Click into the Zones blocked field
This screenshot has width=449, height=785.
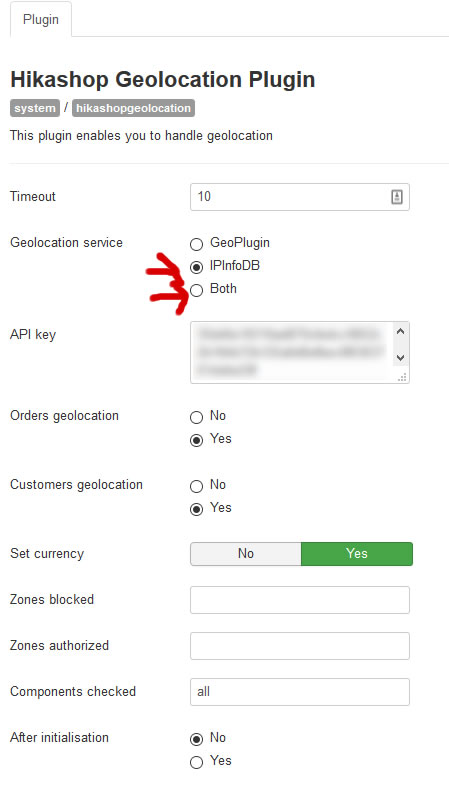pyautogui.click(x=300, y=600)
